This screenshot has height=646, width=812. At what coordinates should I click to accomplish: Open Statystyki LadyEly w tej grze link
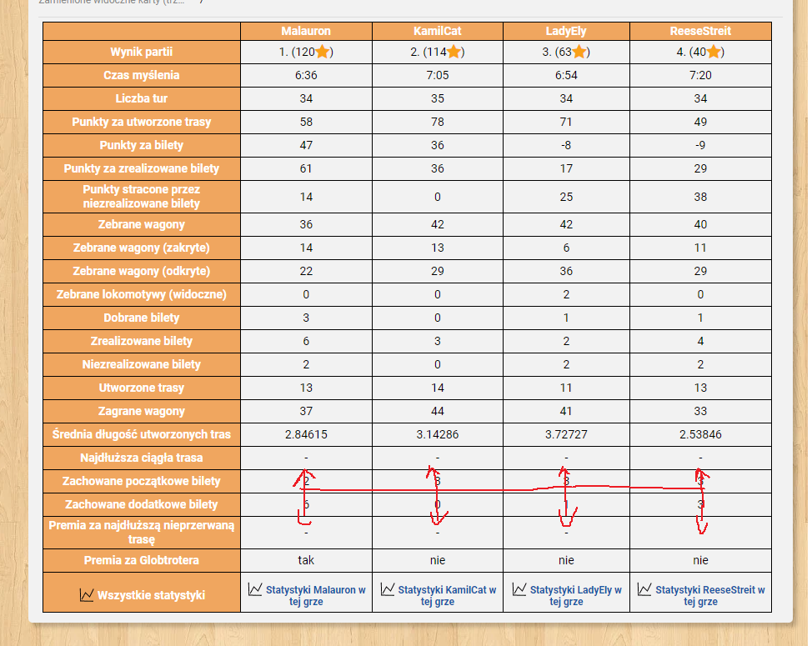click(x=575, y=595)
